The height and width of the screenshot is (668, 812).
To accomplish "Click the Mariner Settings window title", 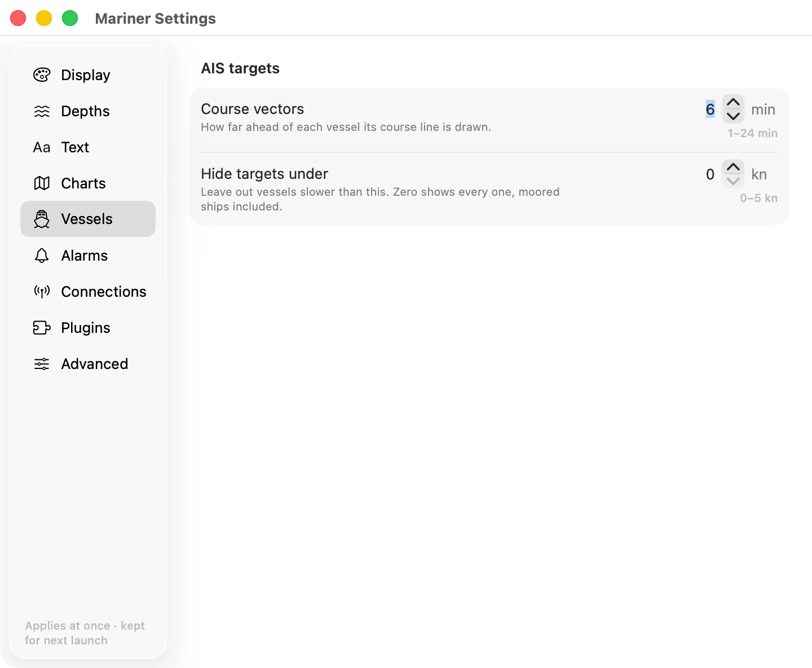I will click(156, 19).
